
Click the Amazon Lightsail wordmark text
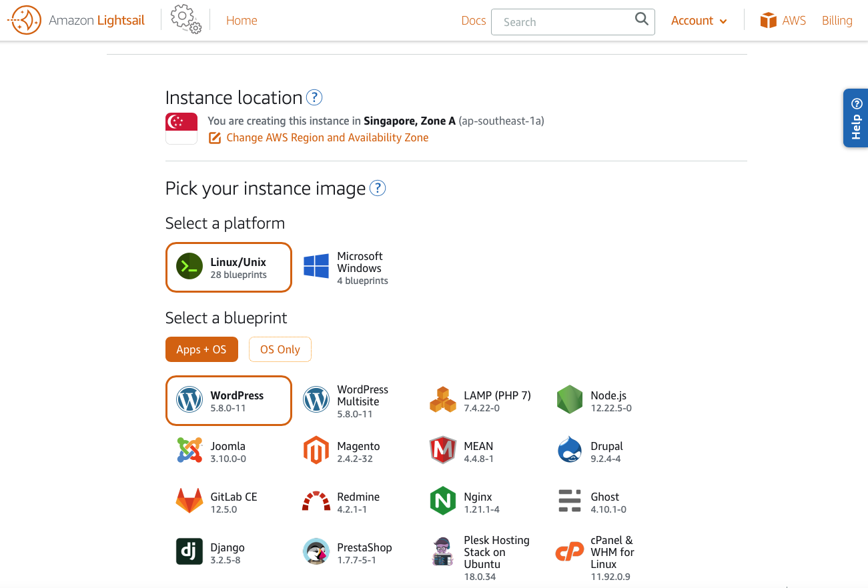click(97, 21)
